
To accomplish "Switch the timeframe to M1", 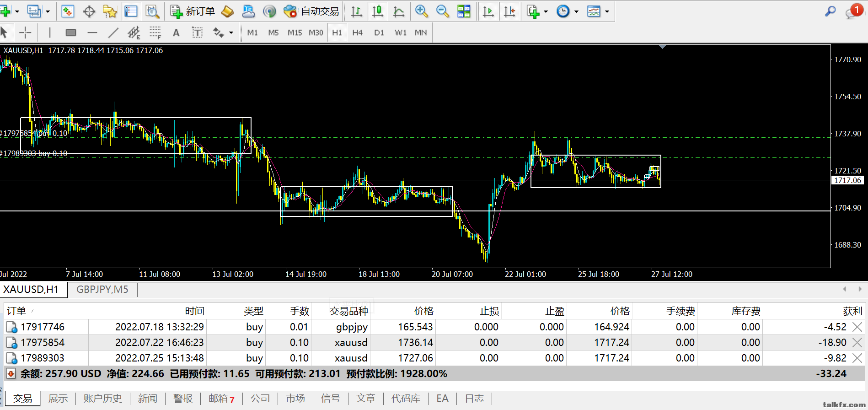I will [x=252, y=32].
